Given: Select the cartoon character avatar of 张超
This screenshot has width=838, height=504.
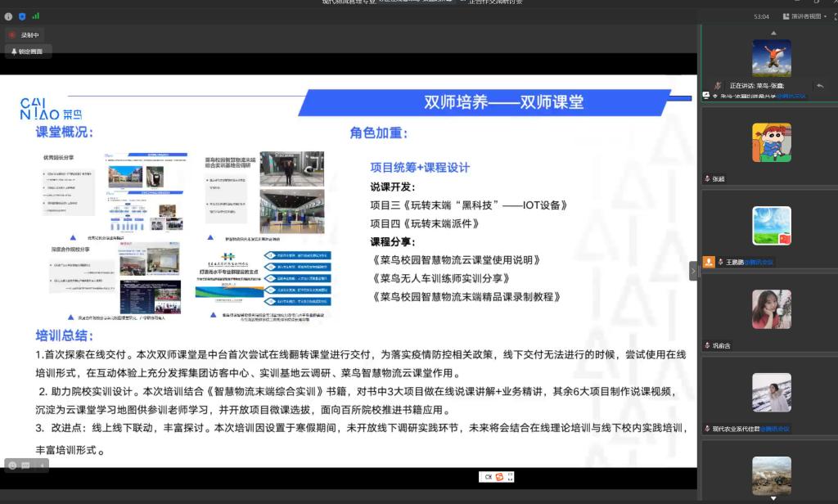Looking at the screenshot, I should [771, 142].
